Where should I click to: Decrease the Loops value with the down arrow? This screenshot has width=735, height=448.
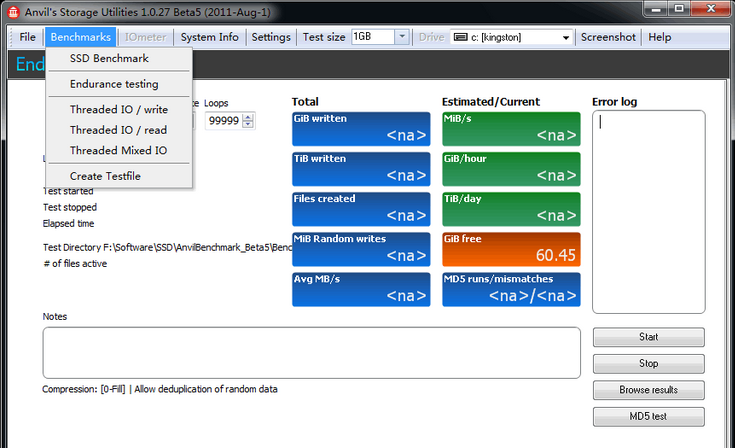pyautogui.click(x=248, y=124)
